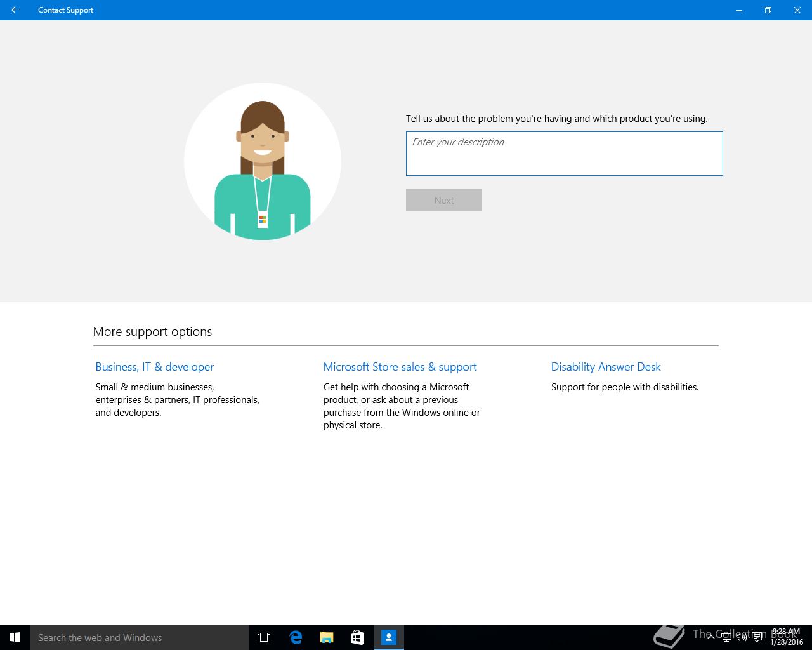Minimize the Contact Support window
The image size is (812, 650).
click(739, 10)
